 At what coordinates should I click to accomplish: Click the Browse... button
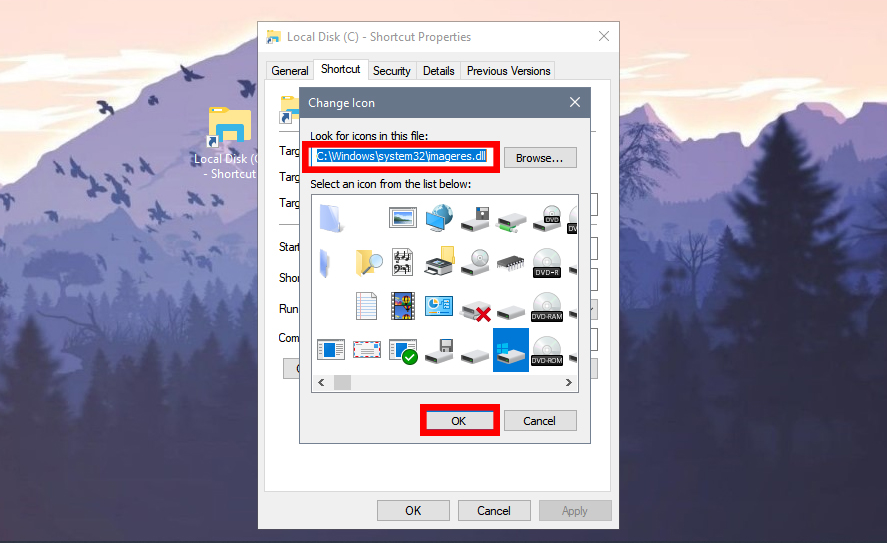tap(540, 158)
